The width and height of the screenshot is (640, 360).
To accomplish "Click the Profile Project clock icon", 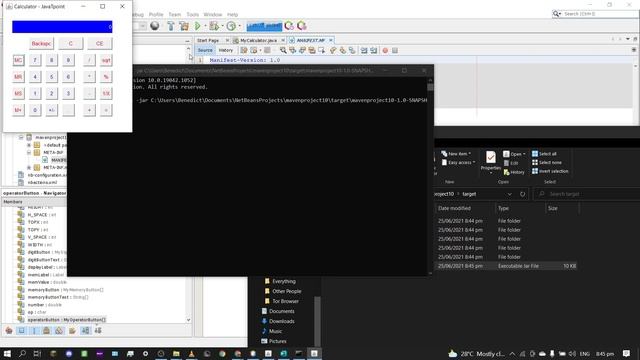I will pyautogui.click(x=231, y=26).
